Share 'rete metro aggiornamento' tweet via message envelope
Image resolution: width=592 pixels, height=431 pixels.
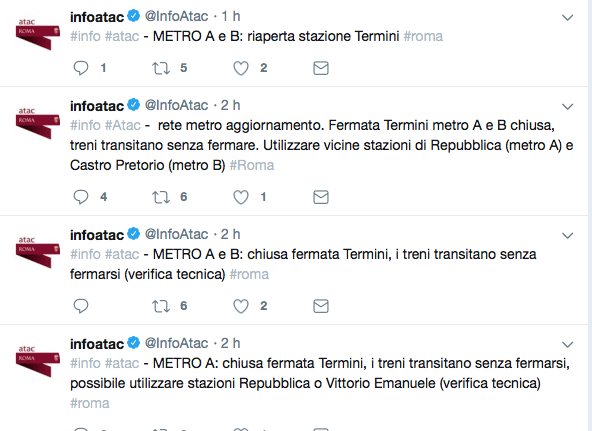(x=321, y=197)
